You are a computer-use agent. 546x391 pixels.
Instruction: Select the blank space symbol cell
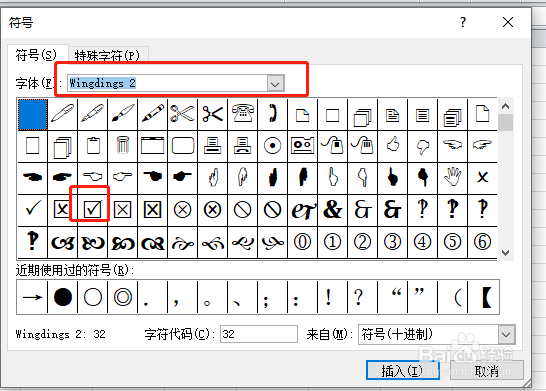point(33,115)
